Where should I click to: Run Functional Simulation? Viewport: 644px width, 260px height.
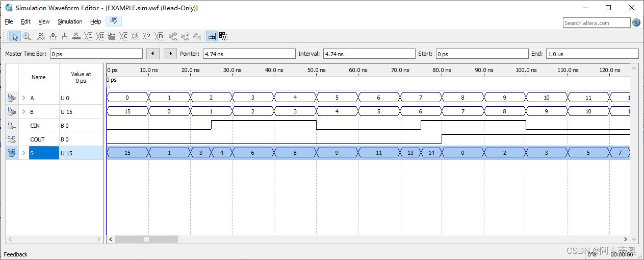point(173,36)
